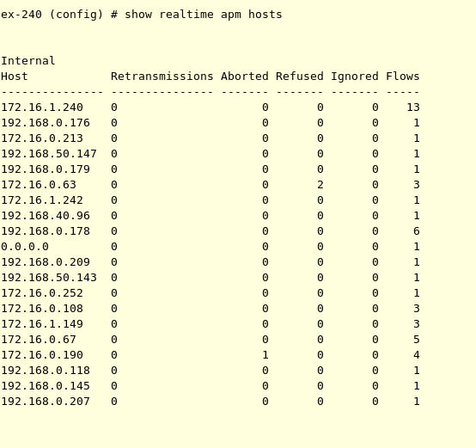Screen dimensions: 476x448
Task: Select the 0.0.0.0 host entry
Action: pyautogui.click(x=25, y=247)
